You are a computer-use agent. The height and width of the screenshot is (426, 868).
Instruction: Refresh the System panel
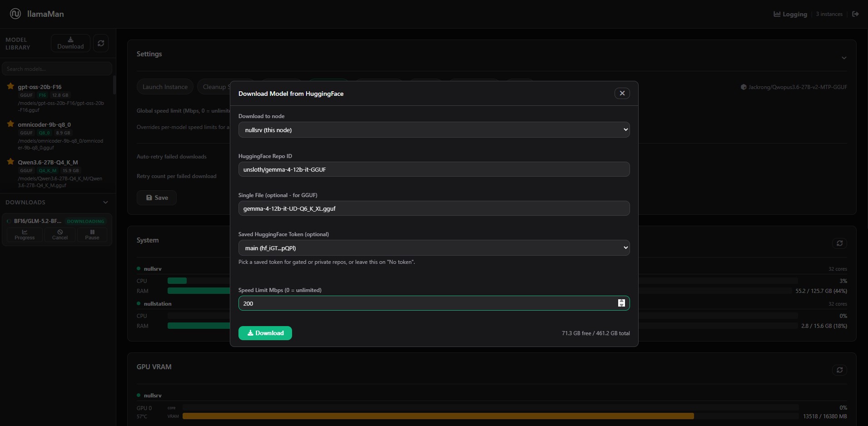pyautogui.click(x=839, y=243)
